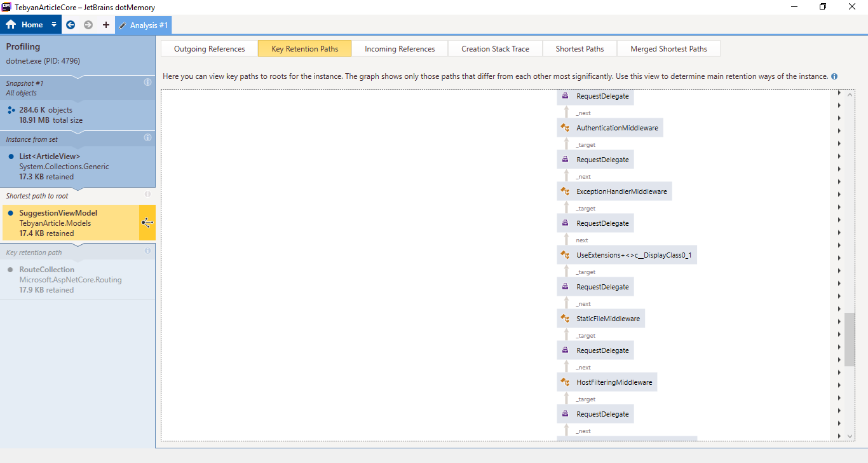Click the 'next' edge label above UseExtensions
Image resolution: width=868 pixels, height=463 pixels.
point(582,240)
